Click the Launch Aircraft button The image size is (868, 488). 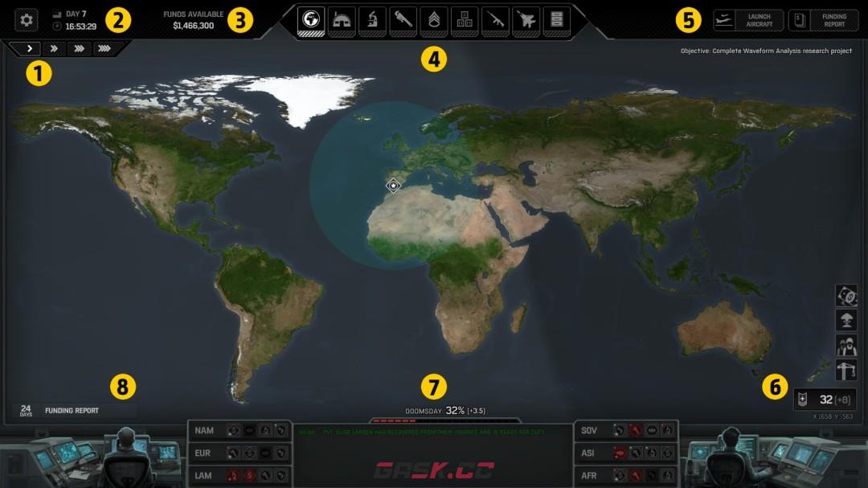pyautogui.click(x=748, y=20)
